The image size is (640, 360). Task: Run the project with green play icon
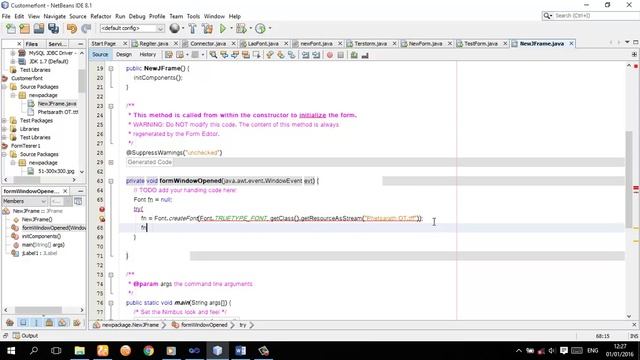pos(223,29)
